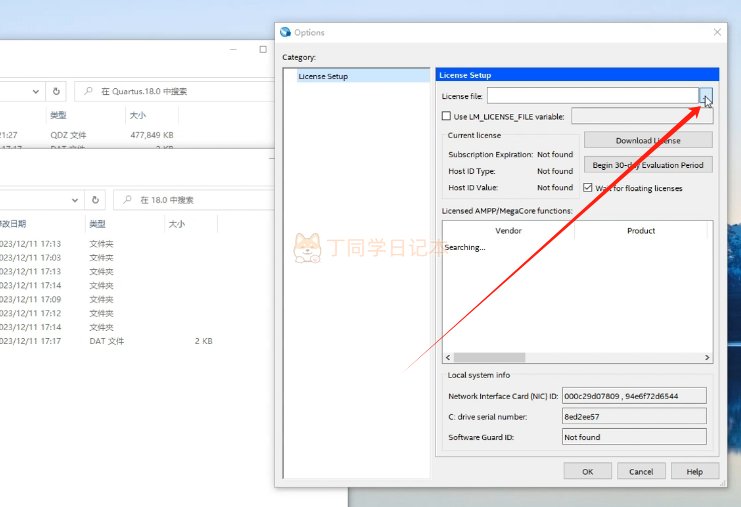Viewport: 741px width, 507px height.
Task: Cancel the Options dialog
Action: coord(641,472)
